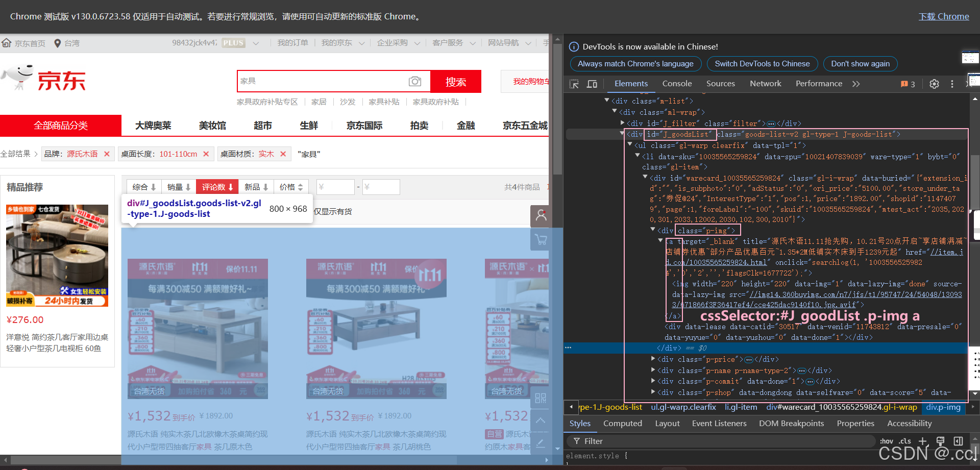Click the Styles Filter input field

pyautogui.click(x=722, y=441)
